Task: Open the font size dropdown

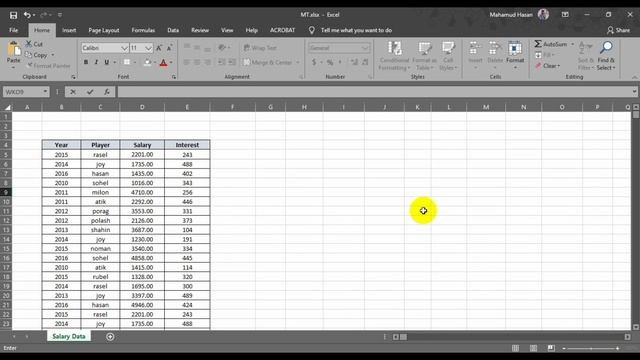Action: tap(148, 48)
